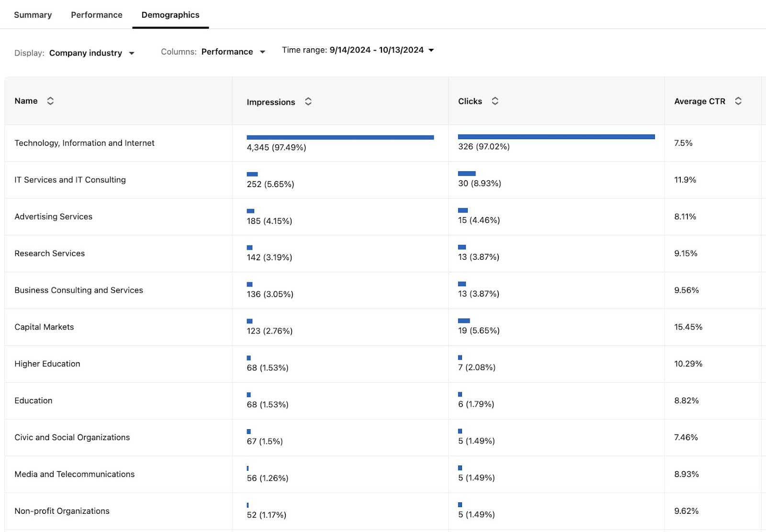Select Media and Telecommunications row name
The width and height of the screenshot is (766, 532).
(x=75, y=475)
